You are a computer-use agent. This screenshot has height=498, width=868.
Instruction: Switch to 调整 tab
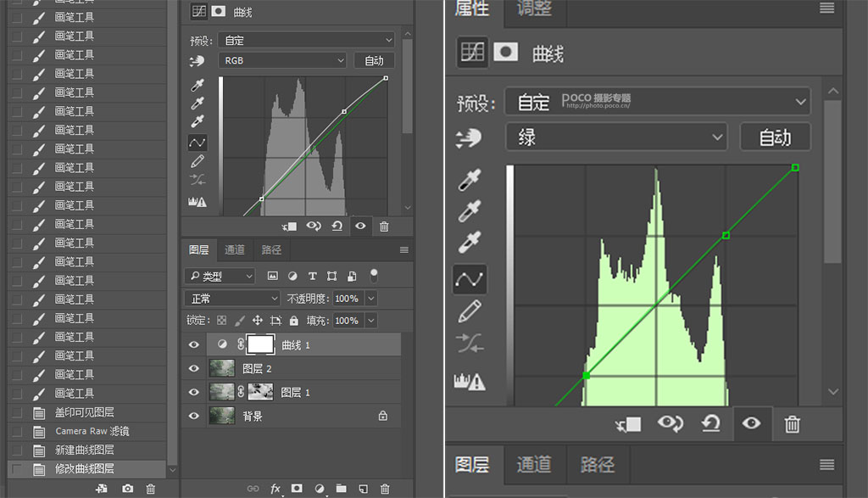(x=534, y=8)
